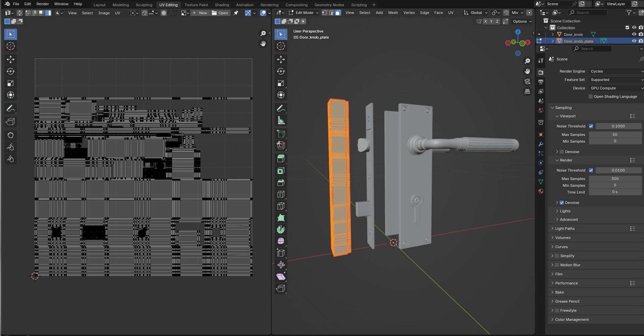
Task: Click New image button
Action: click(200, 13)
